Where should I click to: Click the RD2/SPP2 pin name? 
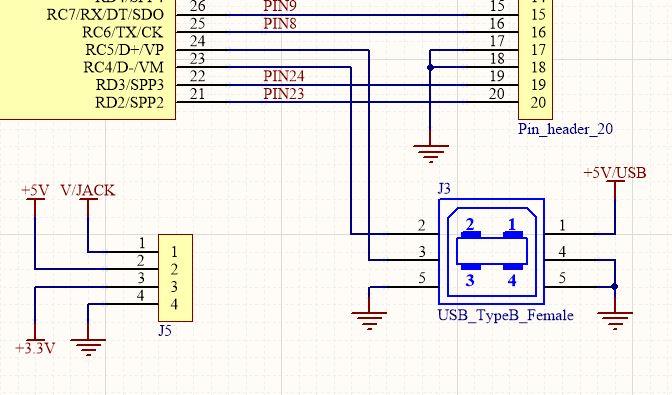tap(129, 103)
